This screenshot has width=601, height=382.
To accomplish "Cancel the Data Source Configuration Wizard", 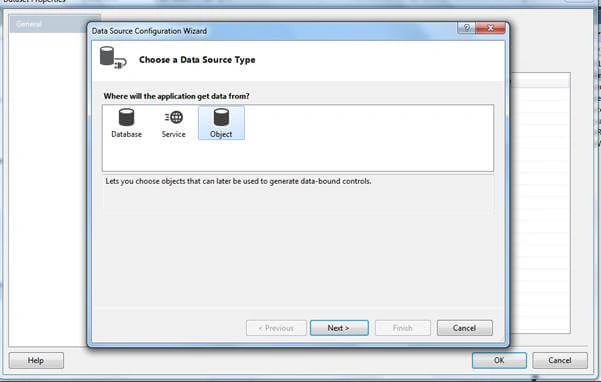I will pyautogui.click(x=465, y=328).
